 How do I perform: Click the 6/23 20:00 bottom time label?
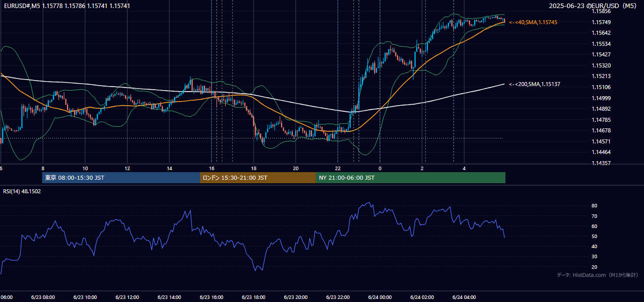point(296,297)
